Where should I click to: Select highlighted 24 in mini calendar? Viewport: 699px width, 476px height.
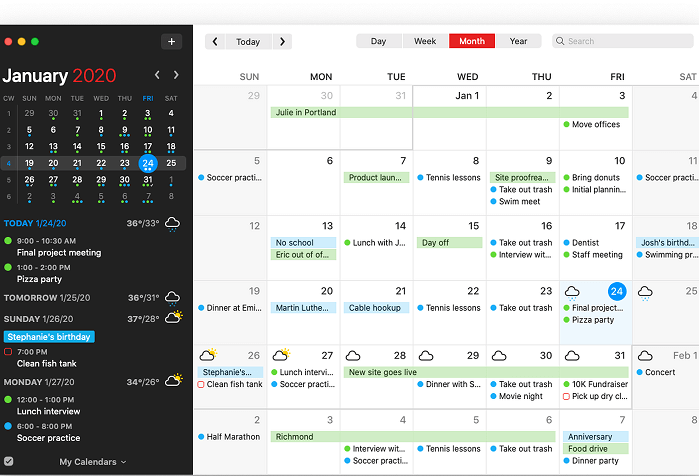[148, 164]
